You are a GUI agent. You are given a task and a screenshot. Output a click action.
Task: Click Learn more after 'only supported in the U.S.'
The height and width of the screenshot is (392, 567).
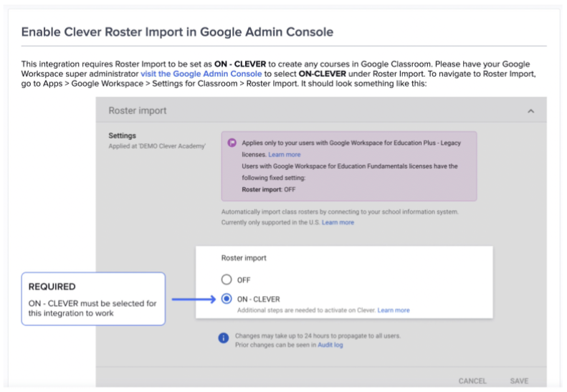coord(338,223)
